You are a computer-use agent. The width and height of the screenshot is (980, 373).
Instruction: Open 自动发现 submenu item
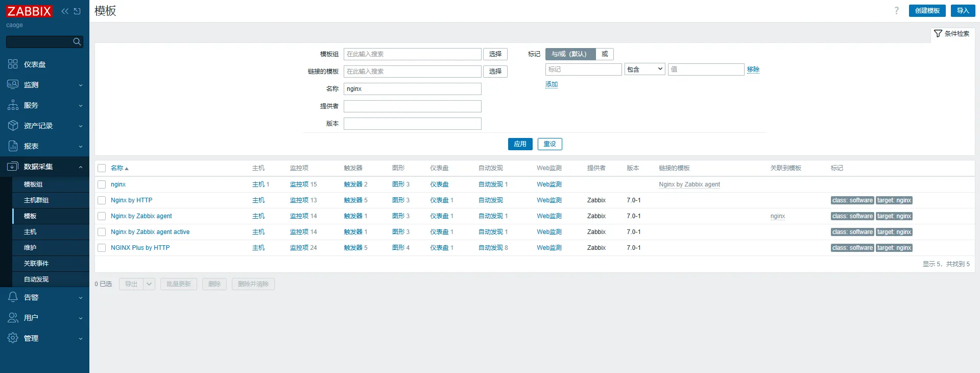51,279
